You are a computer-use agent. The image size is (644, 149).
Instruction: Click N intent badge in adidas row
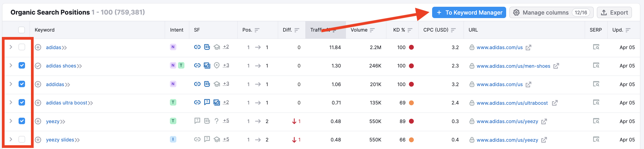pyautogui.click(x=173, y=47)
